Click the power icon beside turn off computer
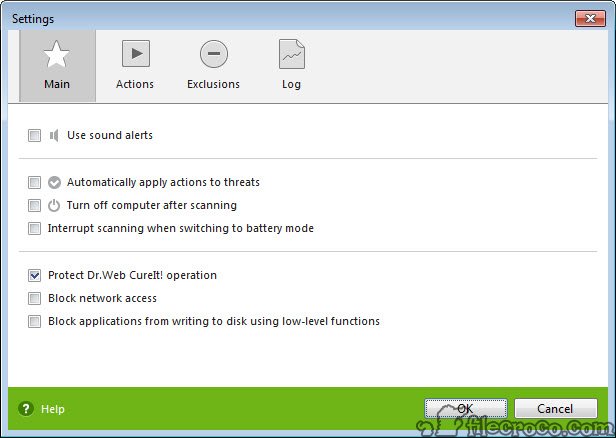This screenshot has width=616, height=438. pos(54,205)
